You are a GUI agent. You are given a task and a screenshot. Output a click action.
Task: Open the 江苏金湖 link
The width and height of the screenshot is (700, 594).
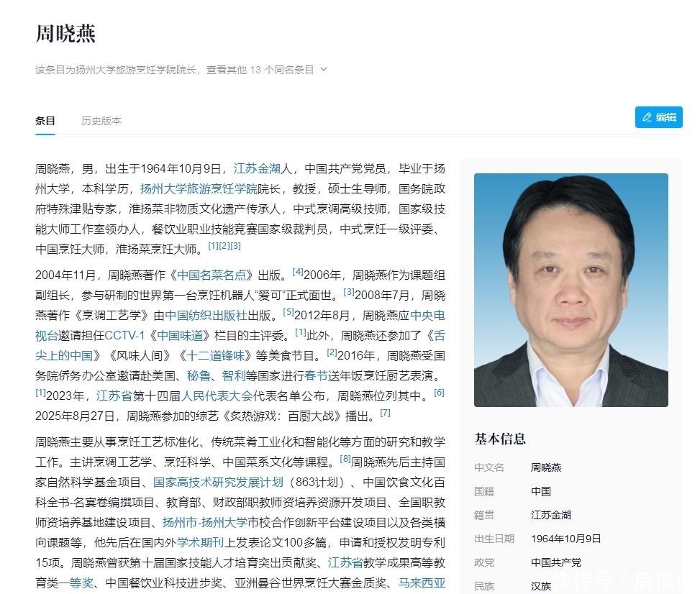pyautogui.click(x=257, y=169)
